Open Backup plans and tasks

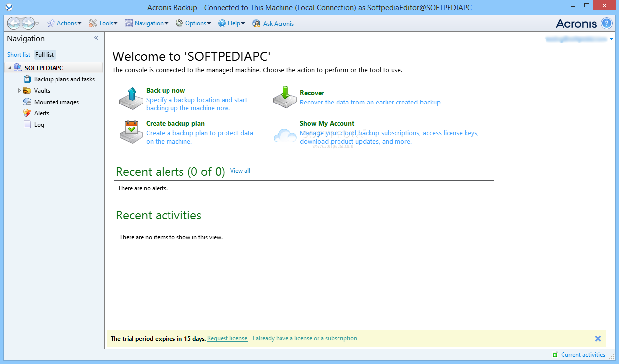click(x=64, y=79)
